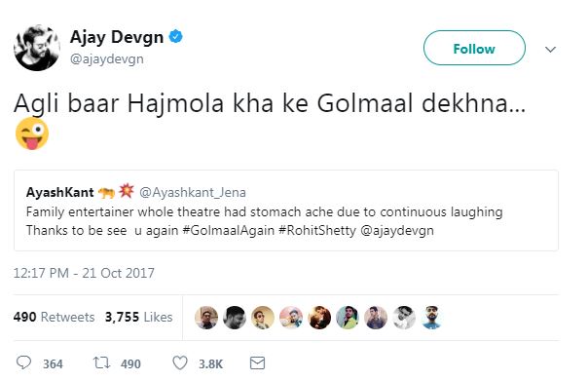Screen dimensions: 588x381
Task: Open the @Ayashkant_Jena handle
Action: 193,192
